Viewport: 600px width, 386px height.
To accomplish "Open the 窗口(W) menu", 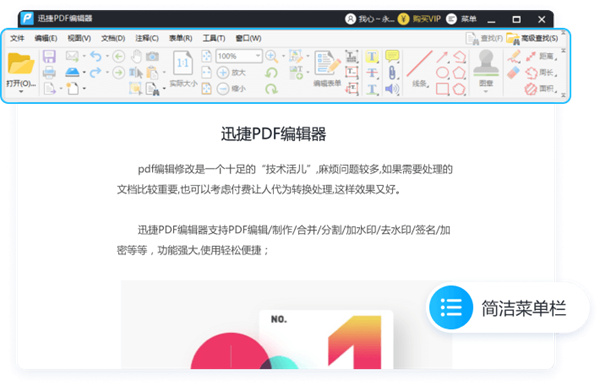I will pyautogui.click(x=248, y=38).
